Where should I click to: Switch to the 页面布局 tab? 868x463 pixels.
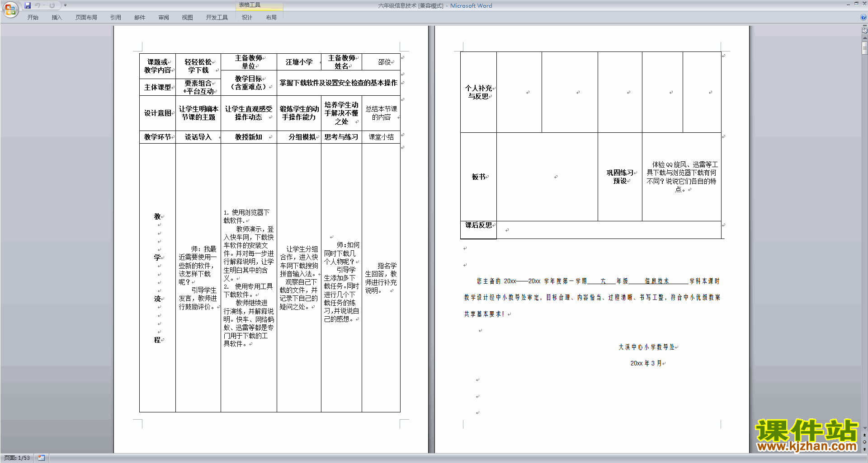point(86,17)
